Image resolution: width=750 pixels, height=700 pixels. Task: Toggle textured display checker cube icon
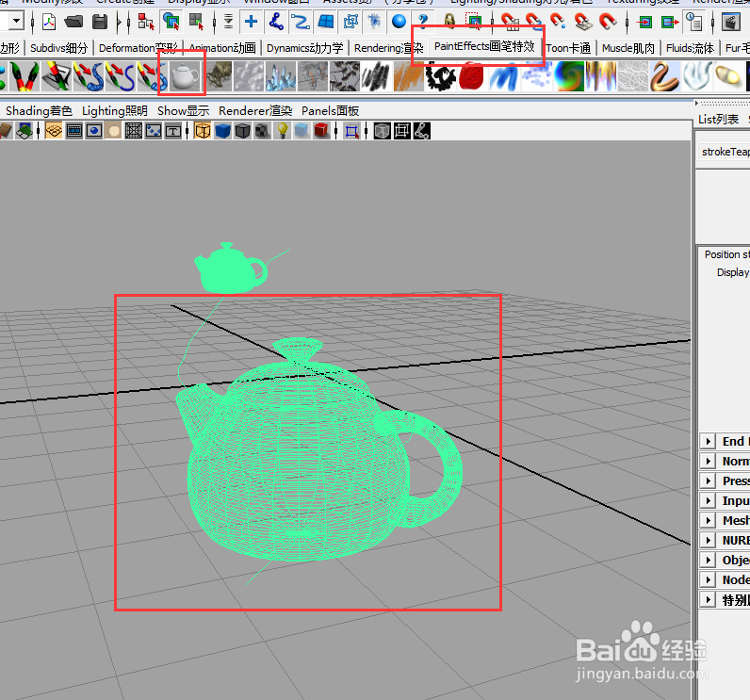[x=262, y=131]
